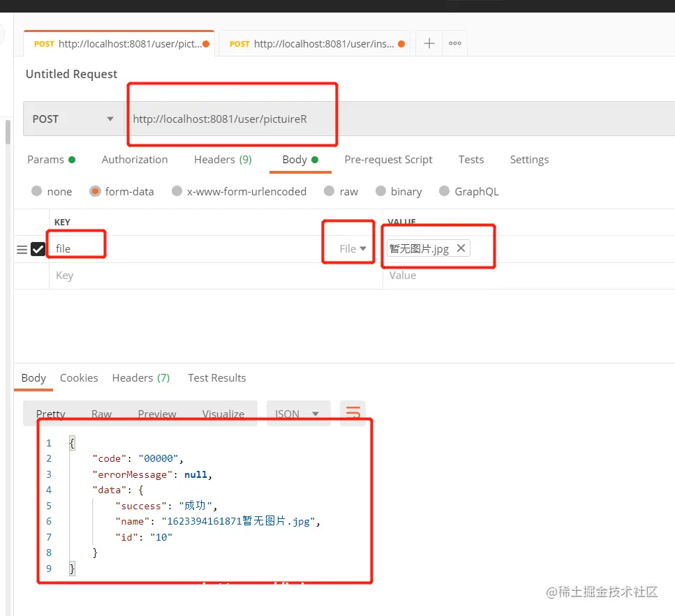Open the response Headers (7) tab
Image resolution: width=675 pixels, height=616 pixels.
pyautogui.click(x=141, y=377)
